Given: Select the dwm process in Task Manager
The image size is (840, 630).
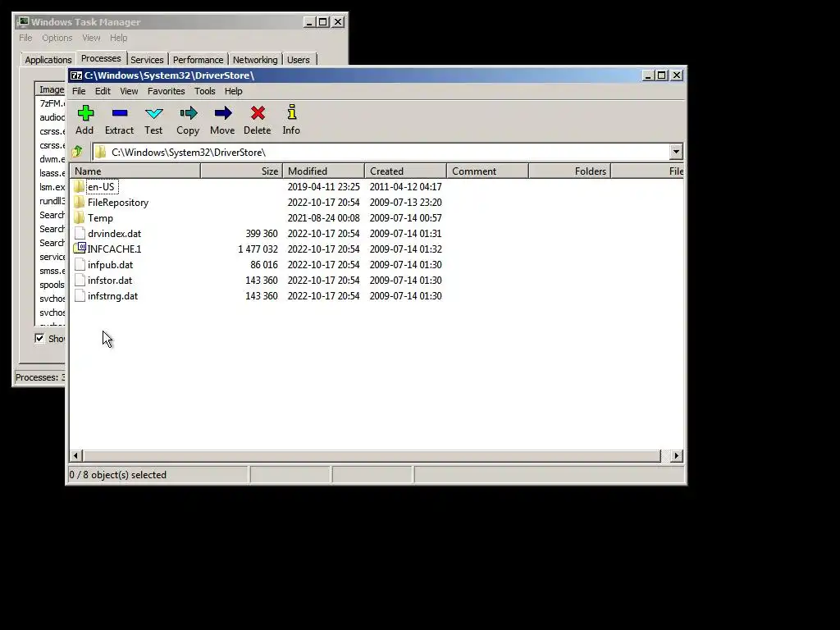Looking at the screenshot, I should [x=52, y=159].
